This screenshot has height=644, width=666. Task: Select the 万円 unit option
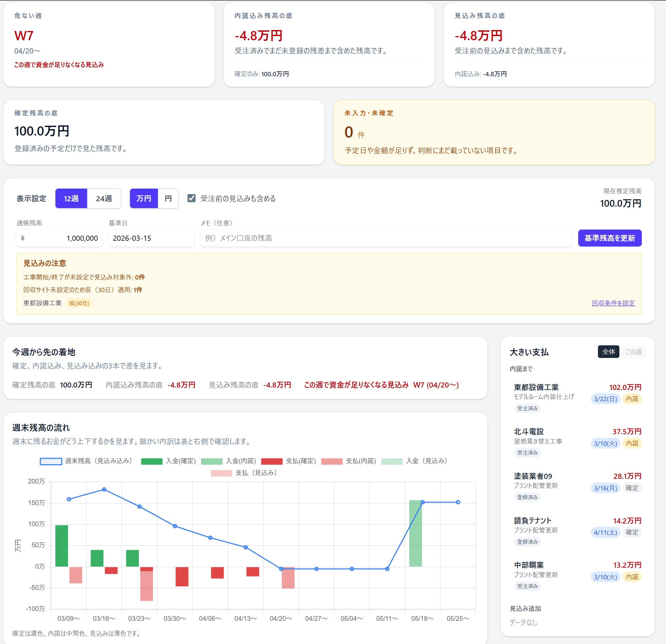144,198
